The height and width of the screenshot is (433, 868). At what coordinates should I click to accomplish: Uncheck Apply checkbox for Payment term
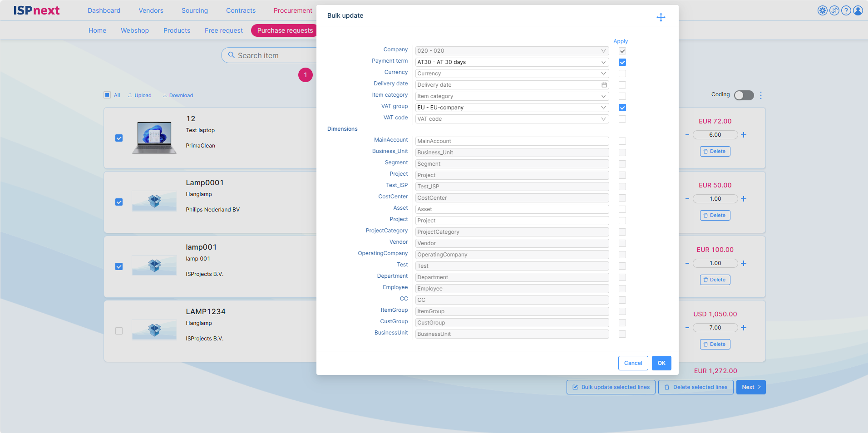[x=622, y=62]
